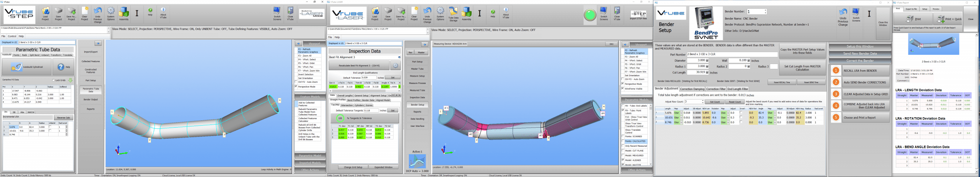Click Save Project icon in VTube-STEP toolbar

point(59,14)
